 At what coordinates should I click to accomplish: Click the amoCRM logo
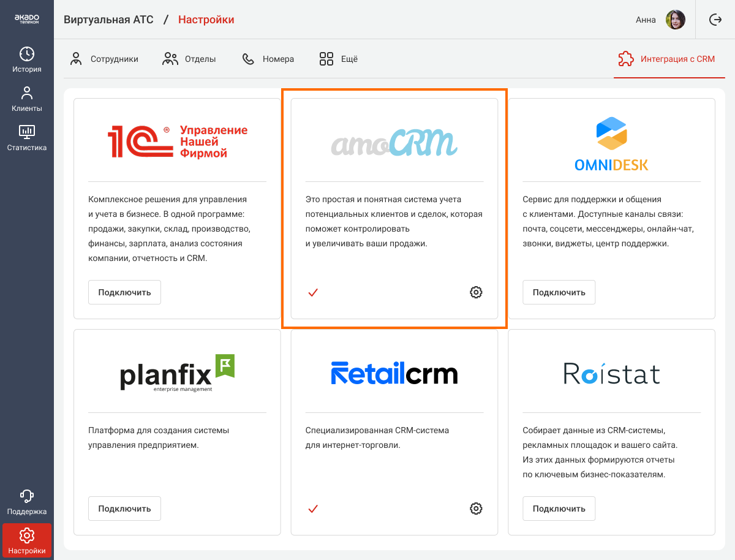pyautogui.click(x=394, y=142)
